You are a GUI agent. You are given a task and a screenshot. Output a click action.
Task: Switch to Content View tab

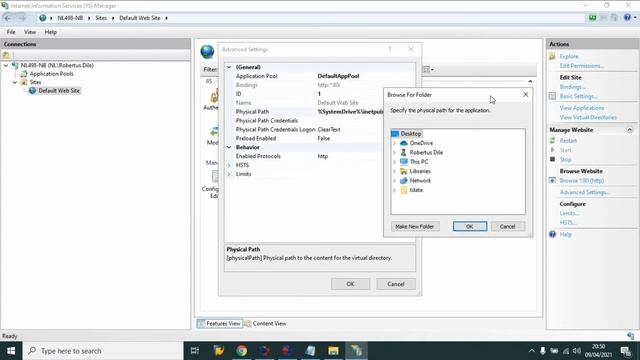pos(265,323)
